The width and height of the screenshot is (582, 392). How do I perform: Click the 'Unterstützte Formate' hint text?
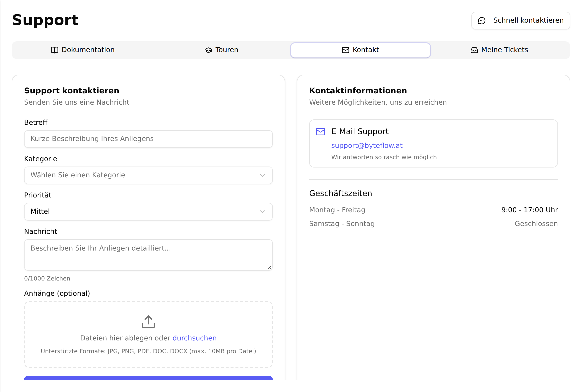[148, 351]
